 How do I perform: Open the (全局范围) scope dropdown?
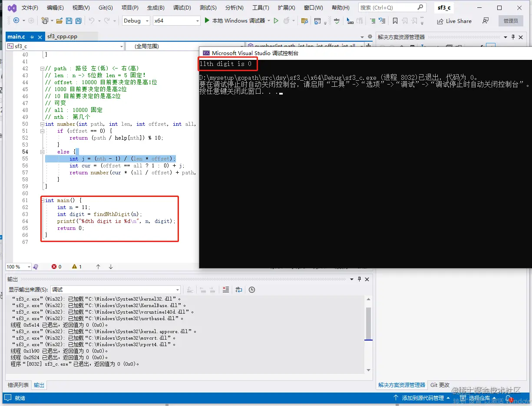[x=185, y=46]
